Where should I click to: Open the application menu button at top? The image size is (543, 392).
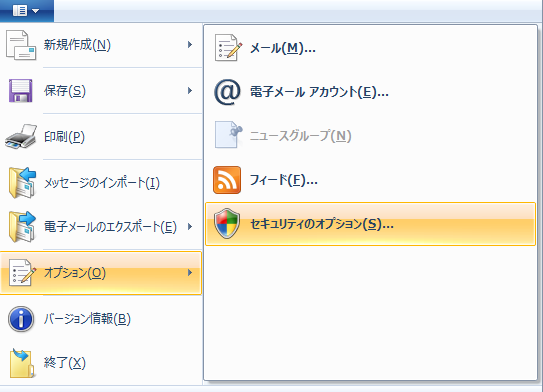coord(26,11)
